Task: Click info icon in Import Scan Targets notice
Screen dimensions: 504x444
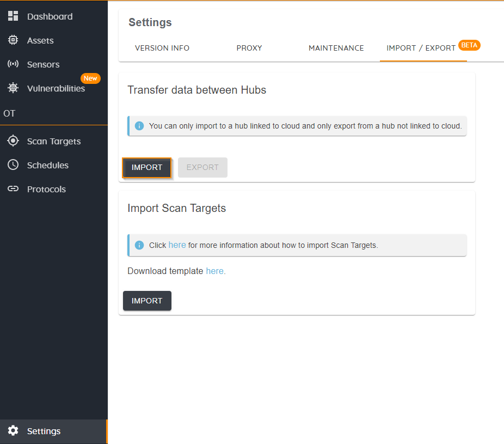Action: 139,245
